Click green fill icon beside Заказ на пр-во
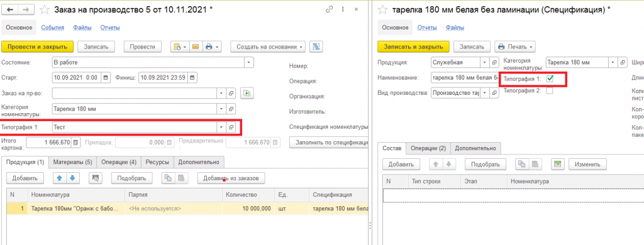The image size is (644, 245). (247, 93)
